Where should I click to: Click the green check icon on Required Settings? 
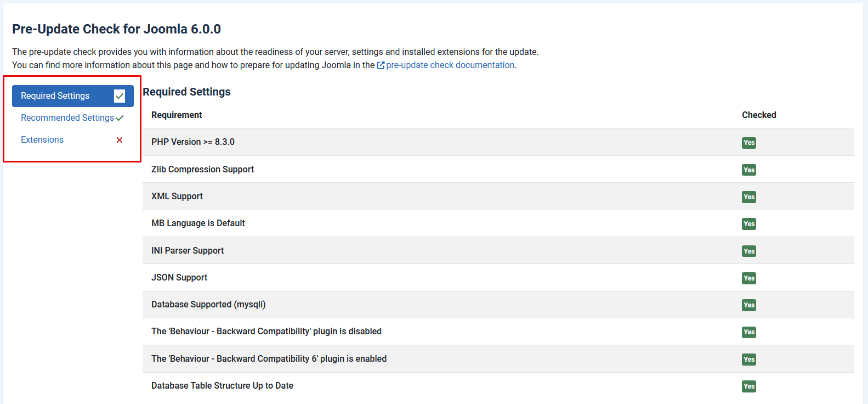[120, 96]
